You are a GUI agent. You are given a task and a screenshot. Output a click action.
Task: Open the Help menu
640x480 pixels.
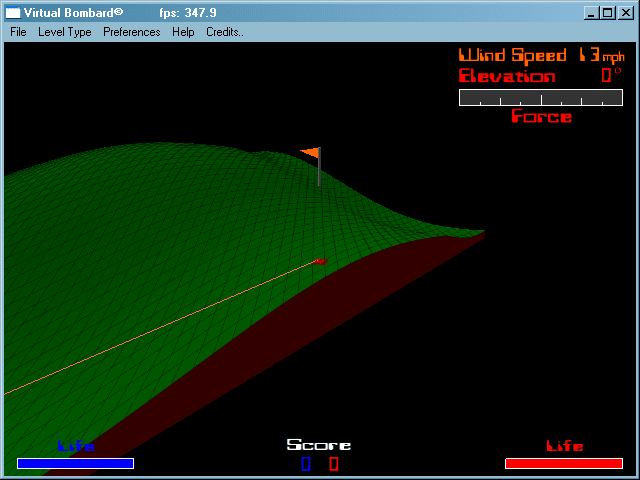[x=183, y=32]
